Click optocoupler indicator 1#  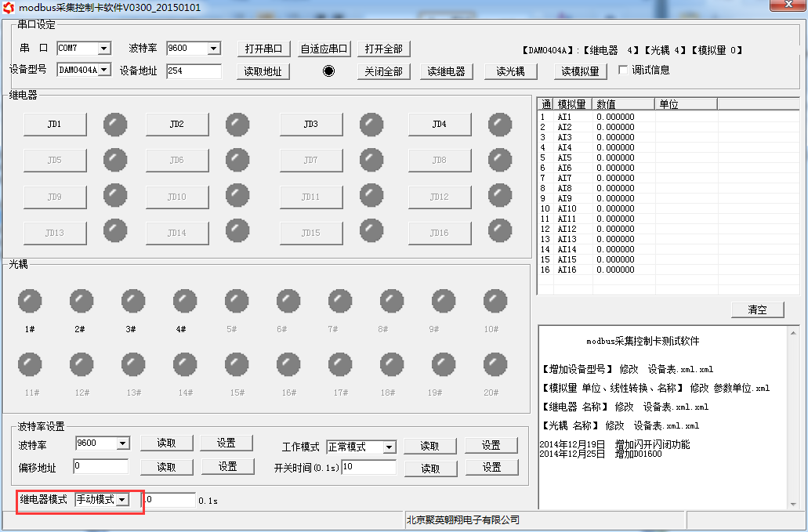[30, 301]
